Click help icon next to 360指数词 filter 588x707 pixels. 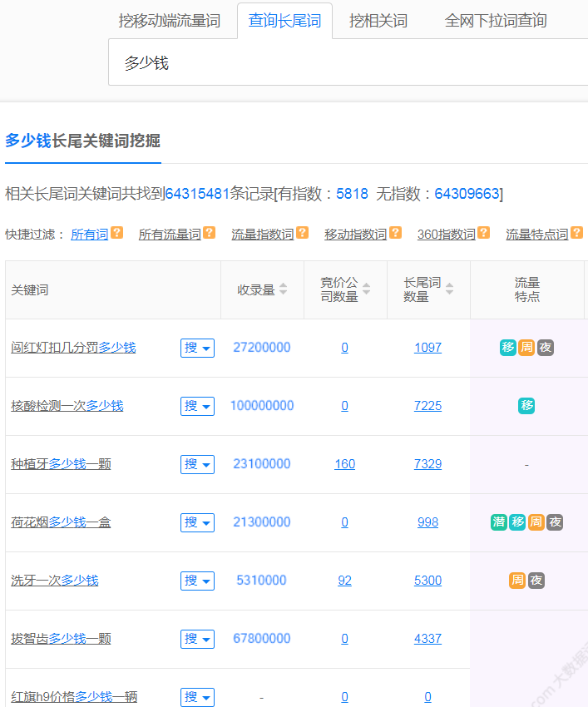(x=484, y=233)
